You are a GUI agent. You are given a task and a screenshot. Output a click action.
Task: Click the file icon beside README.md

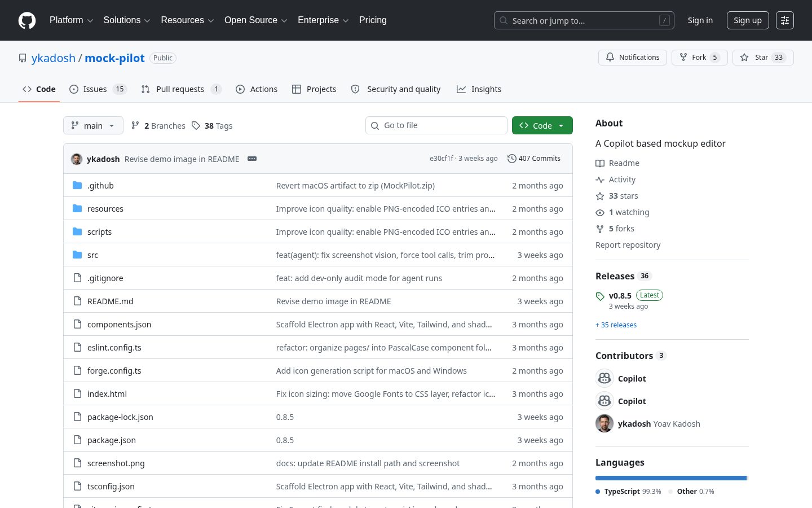coord(77,301)
